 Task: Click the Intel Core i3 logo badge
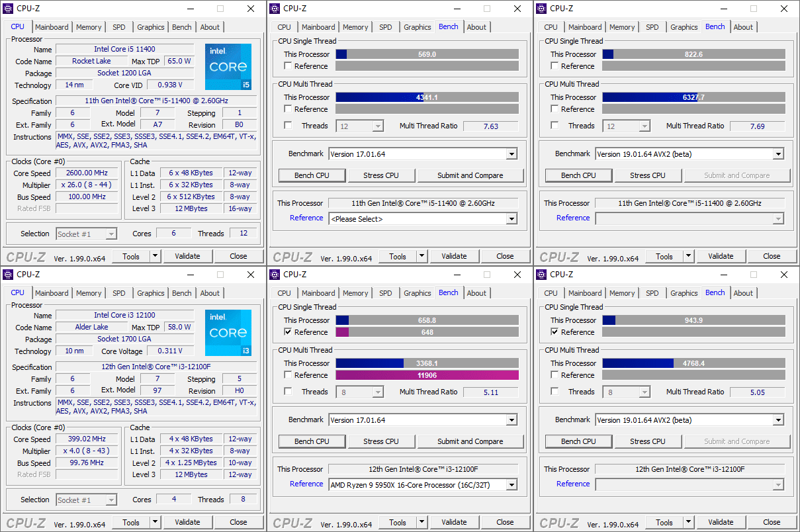(x=228, y=333)
